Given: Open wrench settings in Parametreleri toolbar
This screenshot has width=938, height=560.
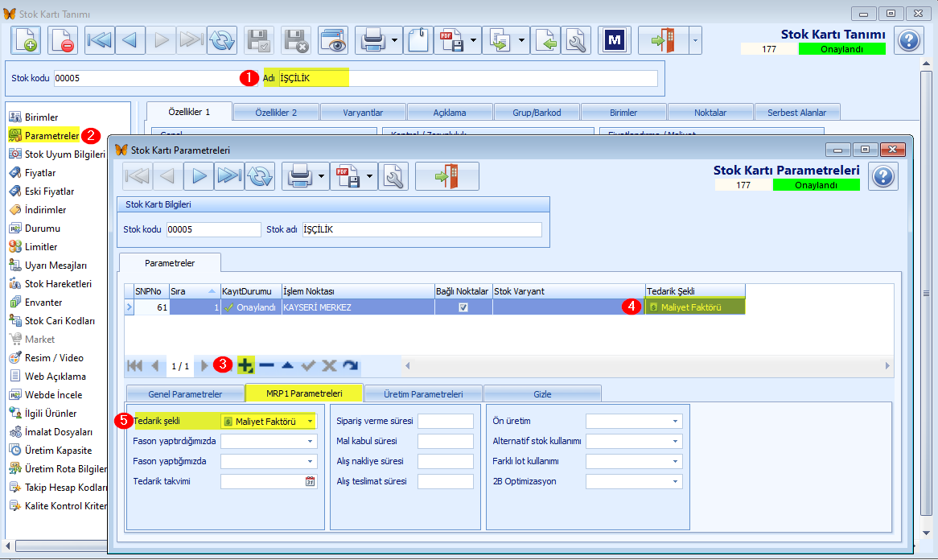Looking at the screenshot, I should [393, 176].
